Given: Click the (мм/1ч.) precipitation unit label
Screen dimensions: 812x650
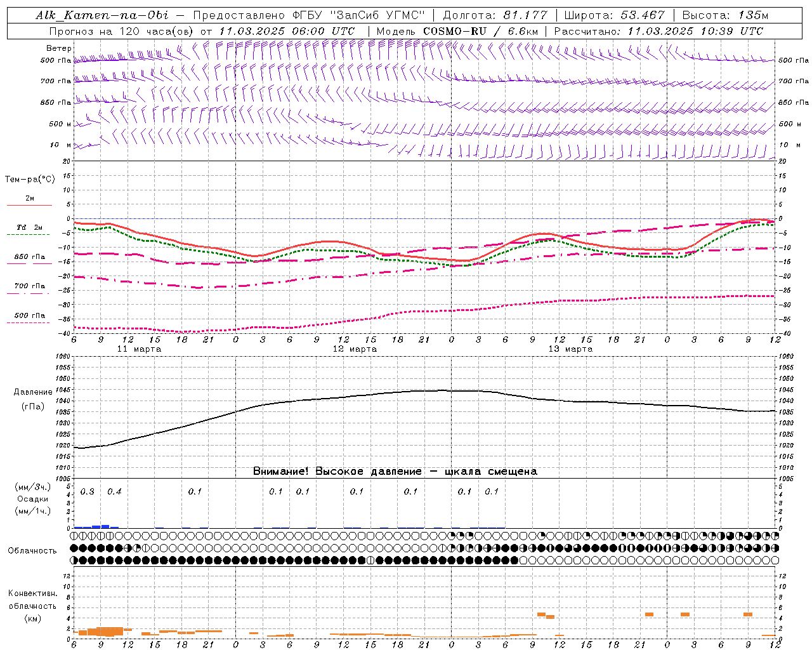Looking at the screenshot, I should coord(33,511).
